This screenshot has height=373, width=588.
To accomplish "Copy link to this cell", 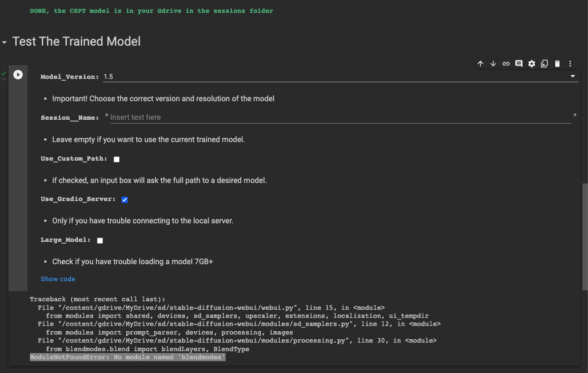I will click(x=506, y=63).
